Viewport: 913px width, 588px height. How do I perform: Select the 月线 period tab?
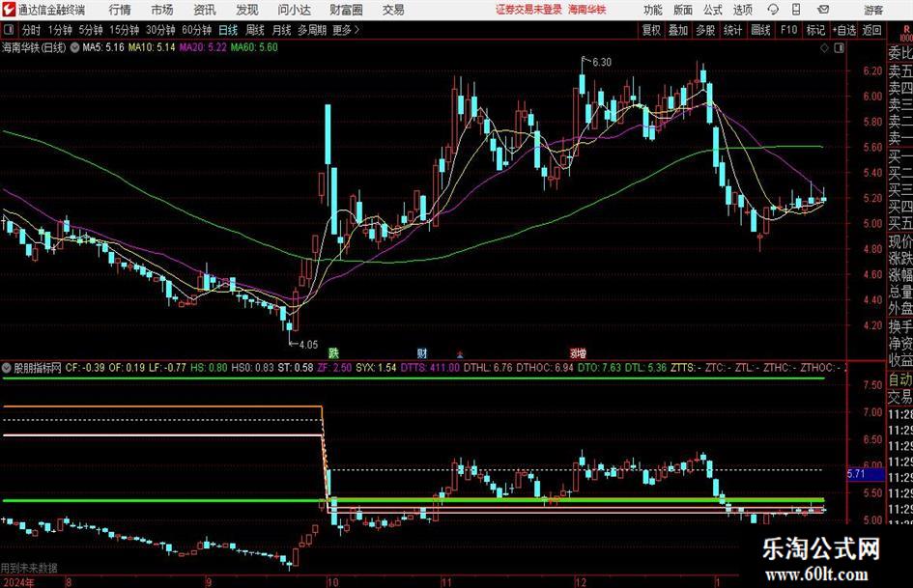point(281,30)
